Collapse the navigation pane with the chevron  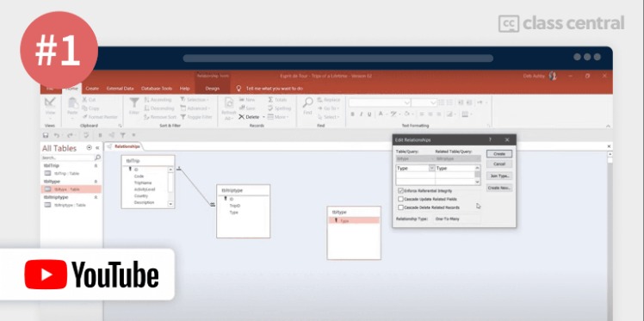[98, 148]
